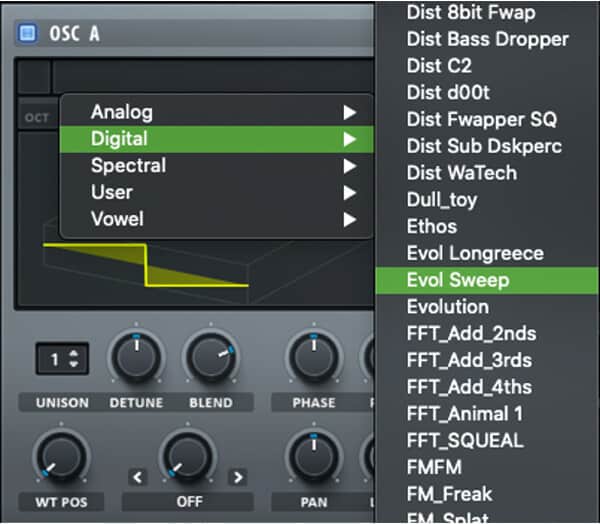Click the warp knob above OFF
Screen dimensions: 600x524
[188, 456]
